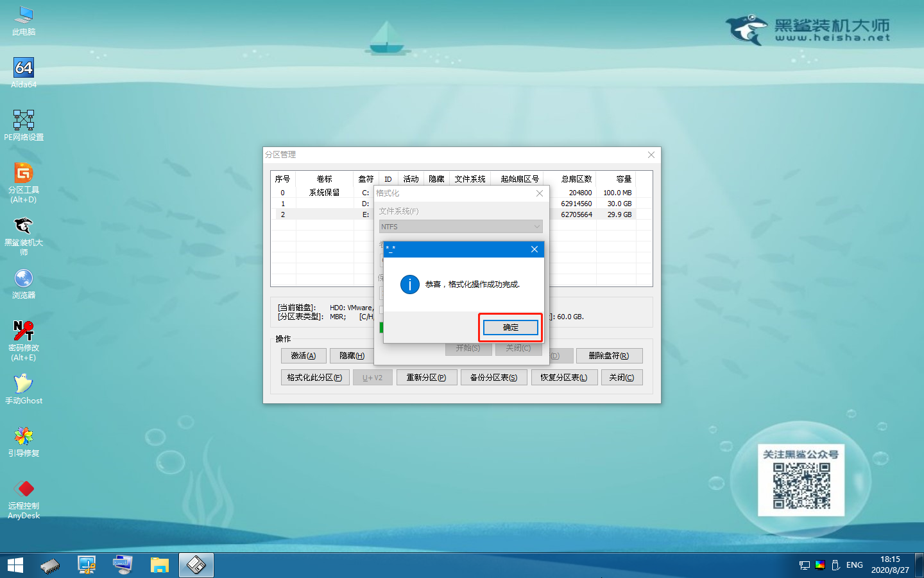Click the 62914560 sector count cell
Viewport: 924px width, 578px height.
576,204
